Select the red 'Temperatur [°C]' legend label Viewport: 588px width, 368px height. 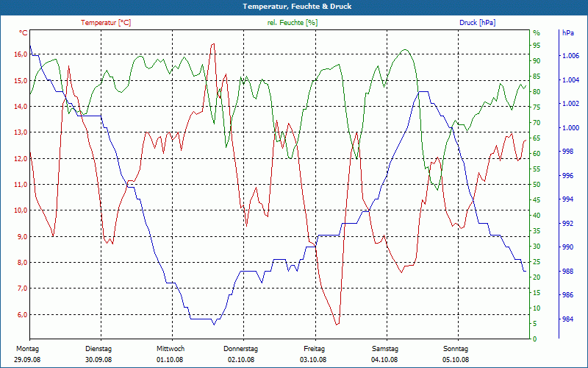[106, 23]
